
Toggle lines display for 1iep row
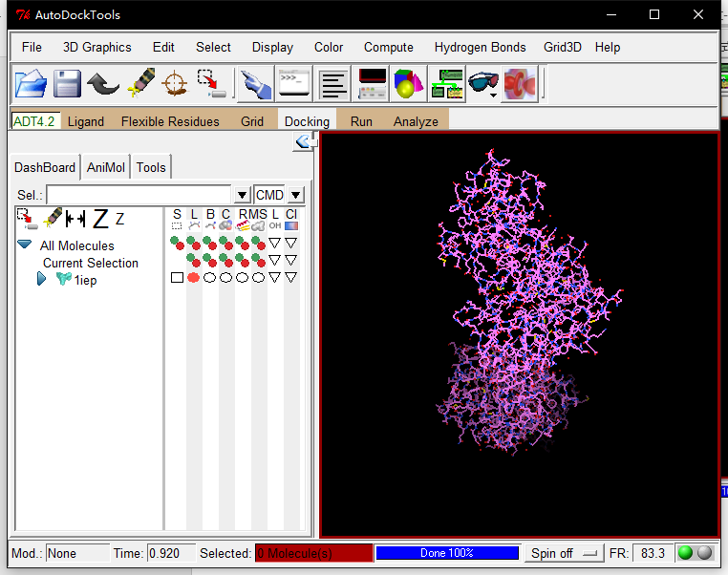(194, 278)
